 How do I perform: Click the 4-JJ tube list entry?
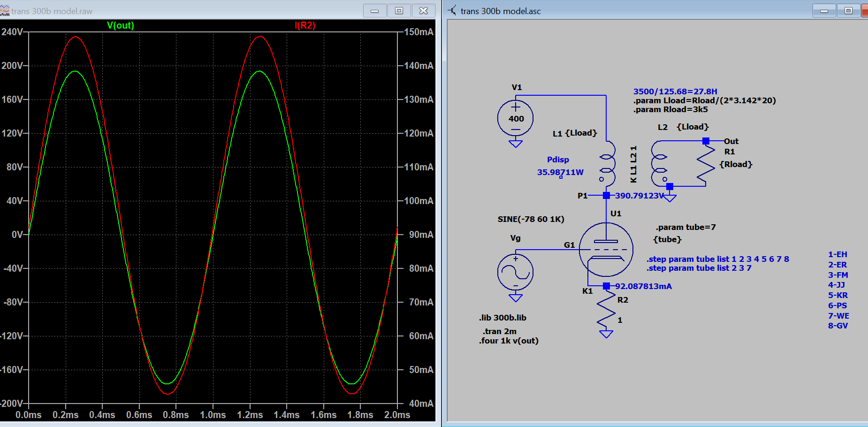(837, 285)
